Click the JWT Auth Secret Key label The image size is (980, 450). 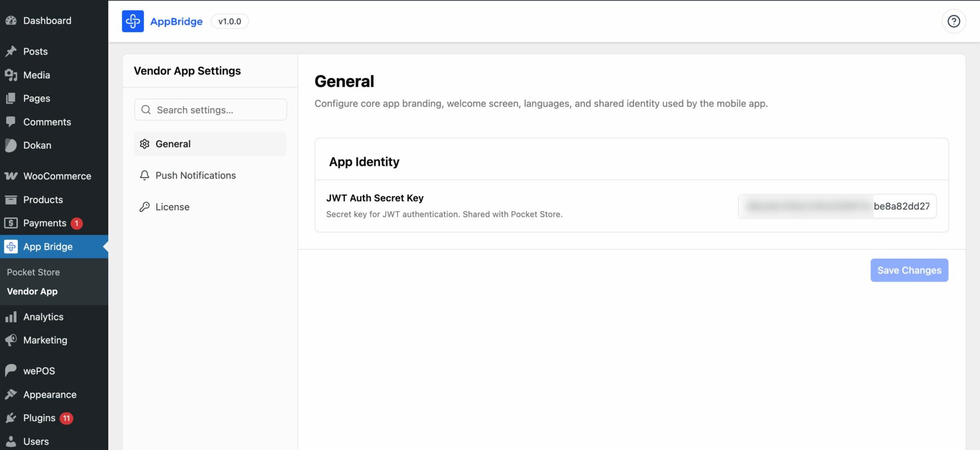[375, 198]
